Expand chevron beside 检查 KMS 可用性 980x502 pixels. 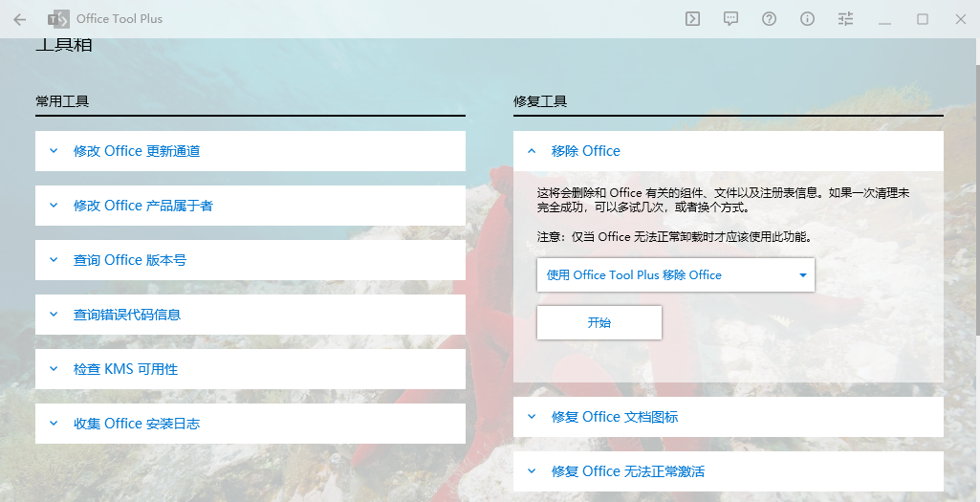[x=54, y=368]
